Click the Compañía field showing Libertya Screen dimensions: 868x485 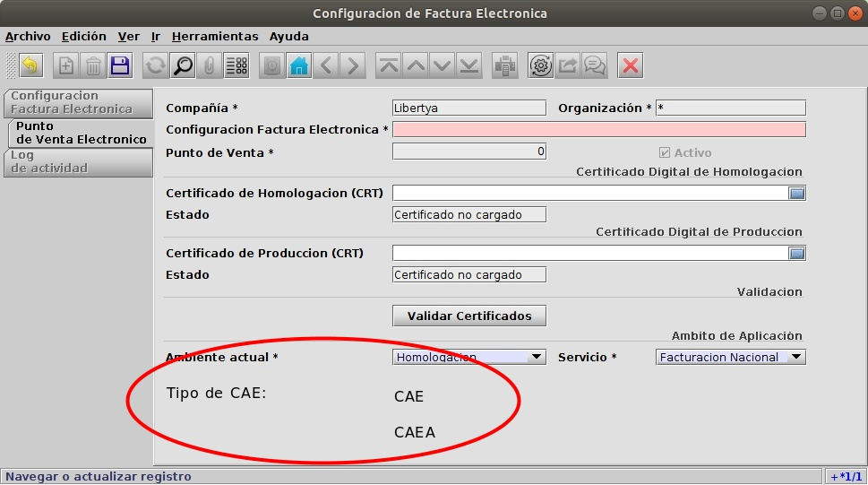point(469,108)
